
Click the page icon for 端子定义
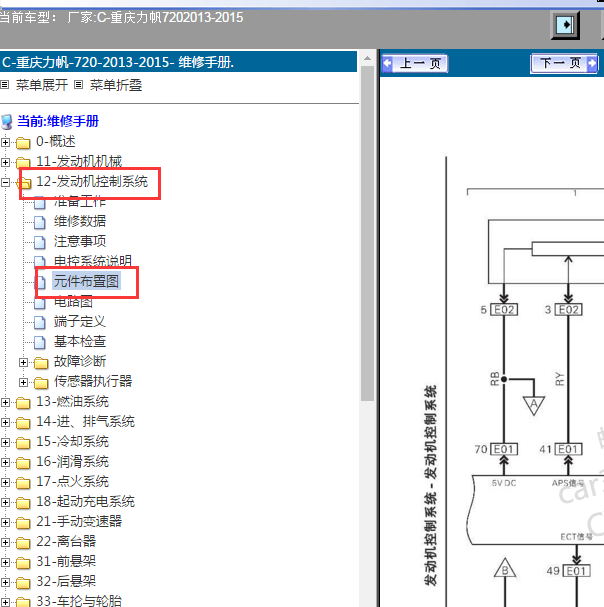(39, 322)
